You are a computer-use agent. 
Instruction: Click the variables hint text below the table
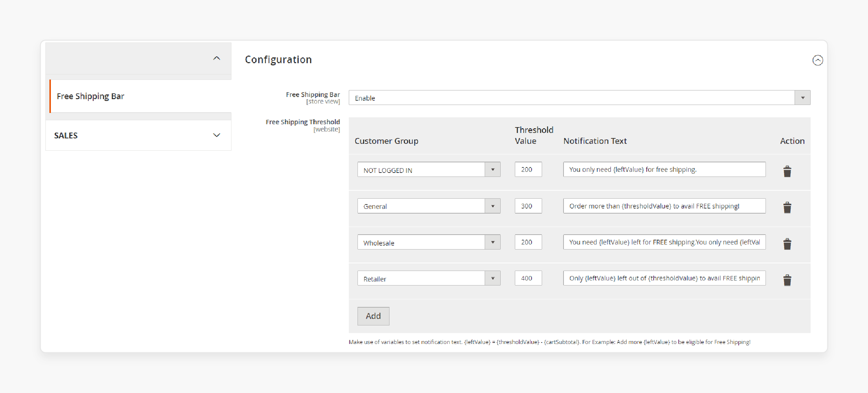tap(549, 342)
